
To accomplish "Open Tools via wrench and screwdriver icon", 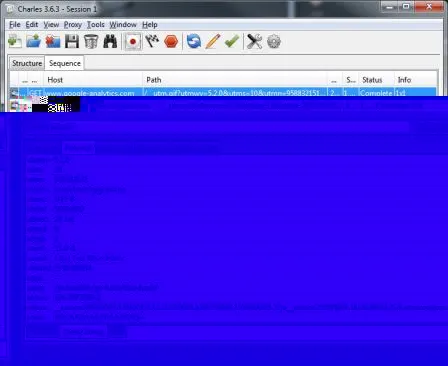I will tap(254, 41).
